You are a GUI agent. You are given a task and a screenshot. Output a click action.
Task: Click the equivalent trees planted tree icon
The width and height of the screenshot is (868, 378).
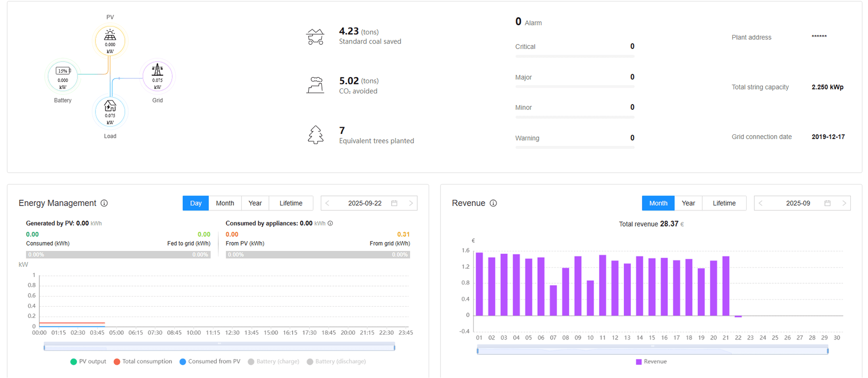pos(316,135)
